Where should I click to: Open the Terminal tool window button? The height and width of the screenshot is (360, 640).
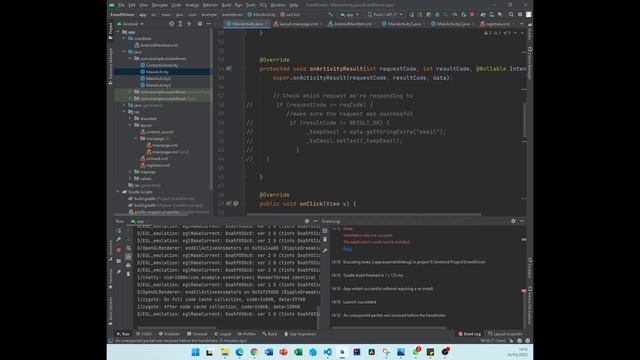pos(197,334)
